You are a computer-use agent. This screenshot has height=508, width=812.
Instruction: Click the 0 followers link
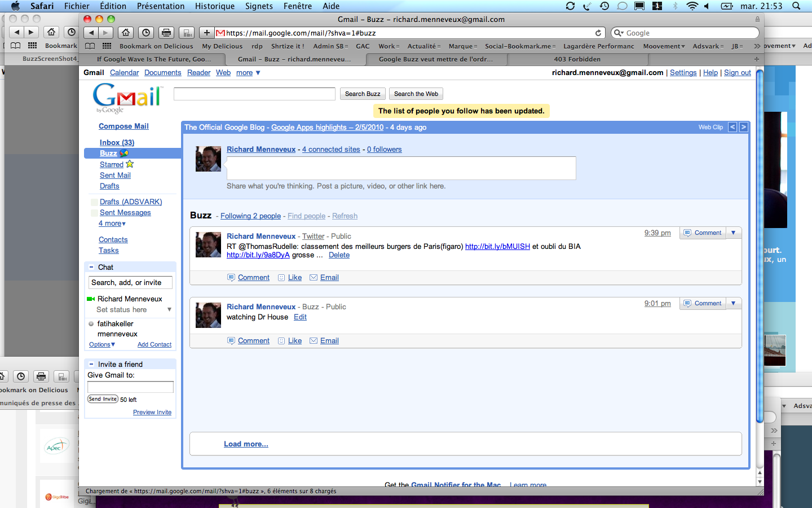click(384, 149)
